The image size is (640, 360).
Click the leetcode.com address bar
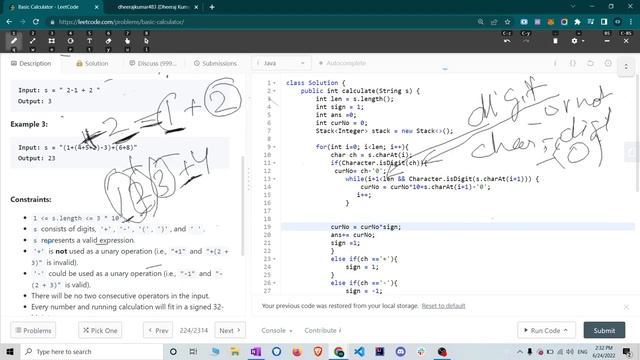tap(261, 22)
